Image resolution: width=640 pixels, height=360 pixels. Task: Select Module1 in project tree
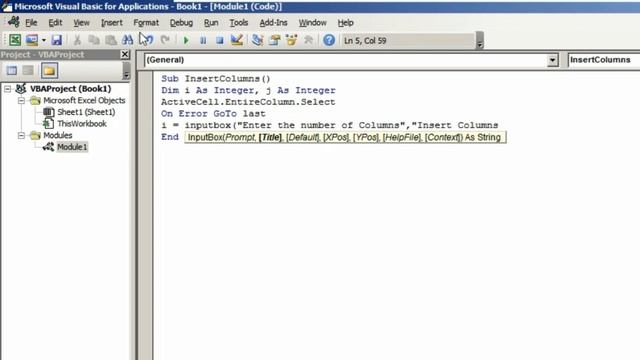72,147
